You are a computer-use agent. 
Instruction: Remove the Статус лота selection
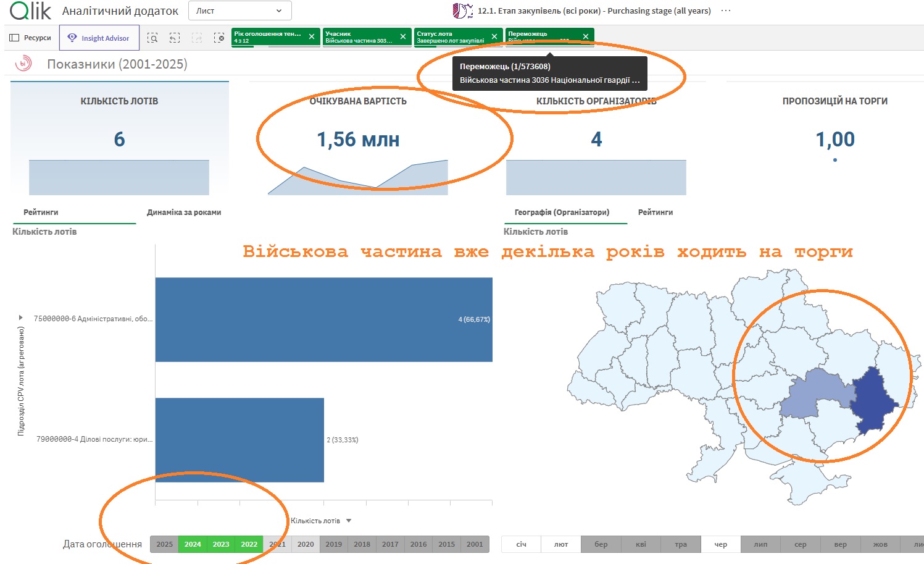(x=494, y=37)
